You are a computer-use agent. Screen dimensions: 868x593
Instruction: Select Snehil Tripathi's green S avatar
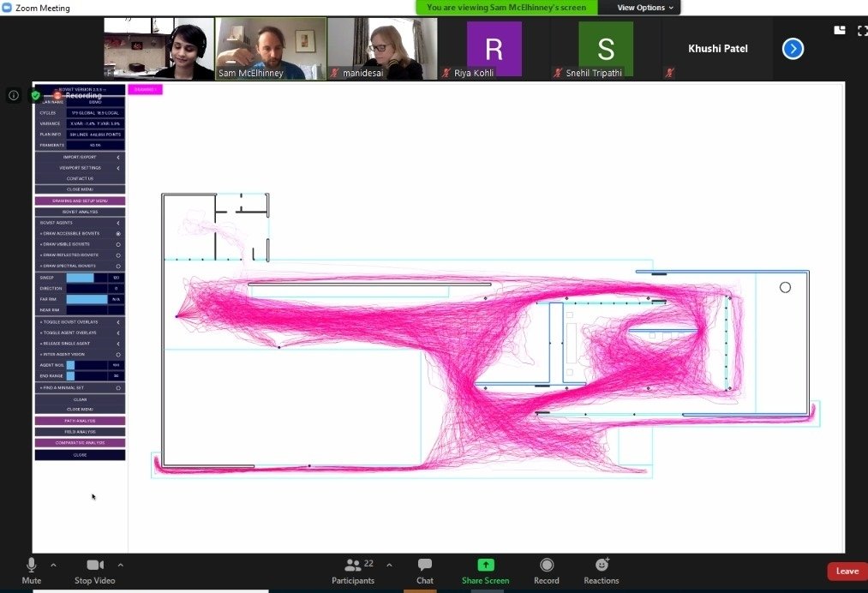(606, 48)
